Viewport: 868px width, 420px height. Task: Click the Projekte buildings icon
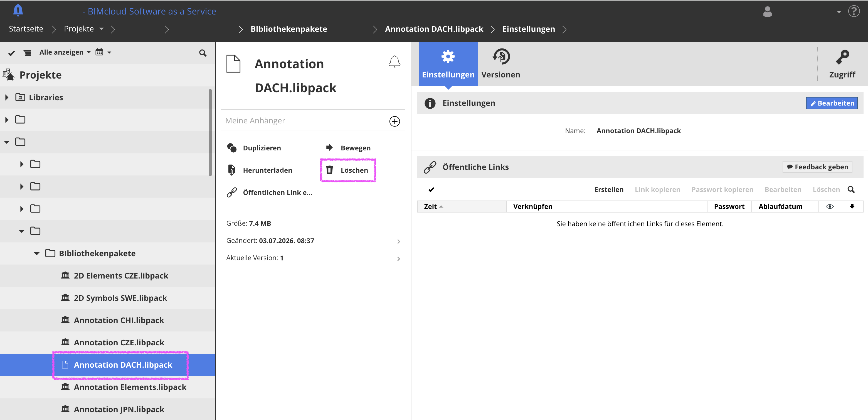(x=8, y=75)
